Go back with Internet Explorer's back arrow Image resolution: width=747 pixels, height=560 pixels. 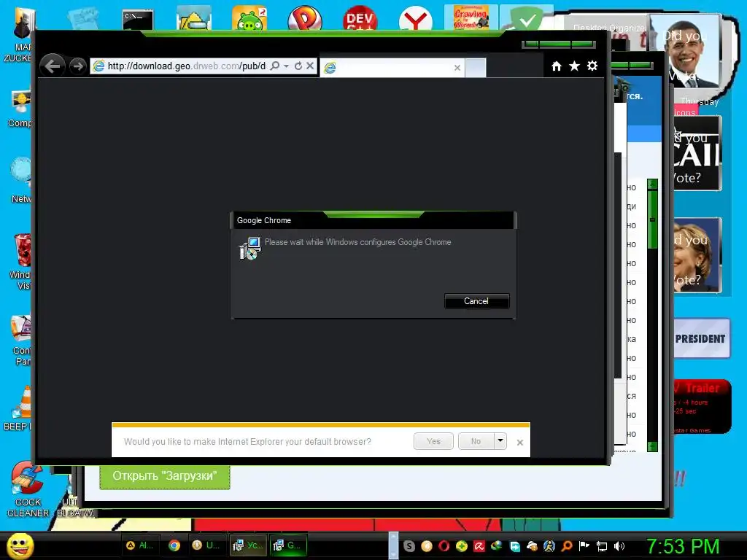[x=53, y=65]
